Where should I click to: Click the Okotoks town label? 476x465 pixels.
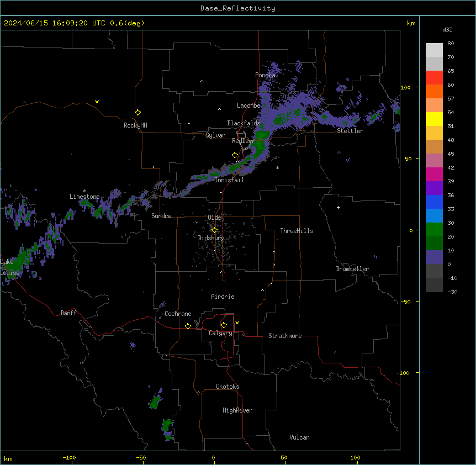[x=228, y=387]
